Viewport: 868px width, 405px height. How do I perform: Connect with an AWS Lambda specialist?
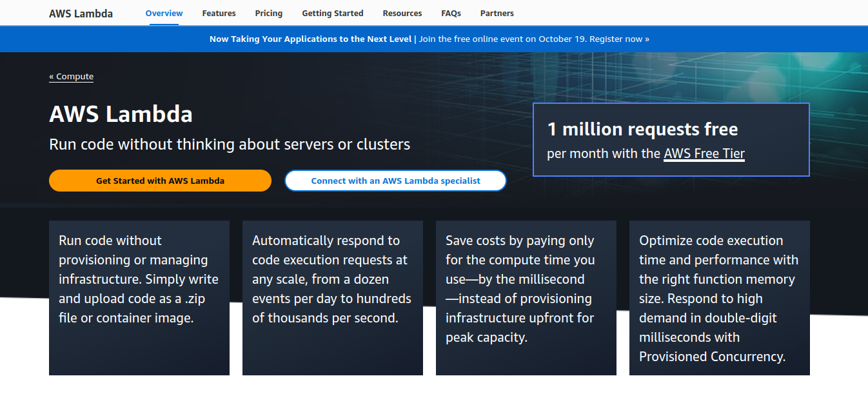(395, 181)
